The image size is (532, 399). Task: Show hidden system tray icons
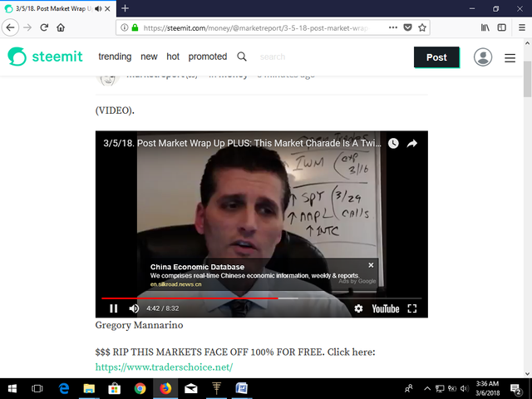coord(427,389)
